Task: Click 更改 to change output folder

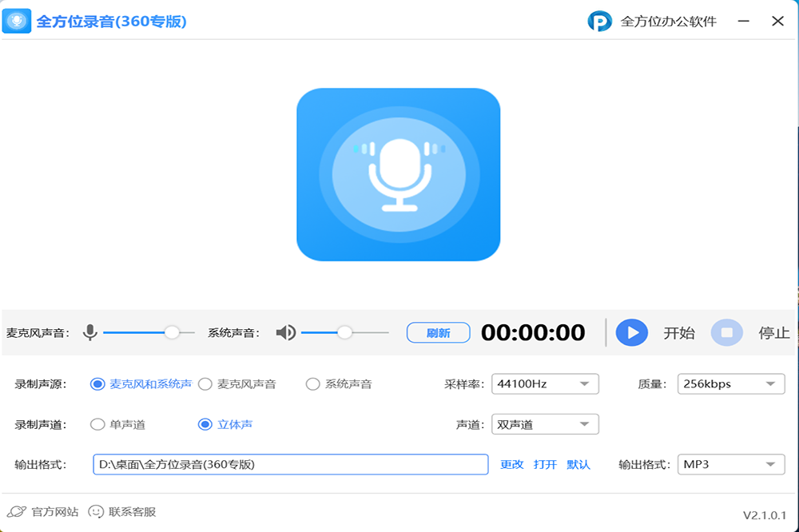Action: point(511,464)
